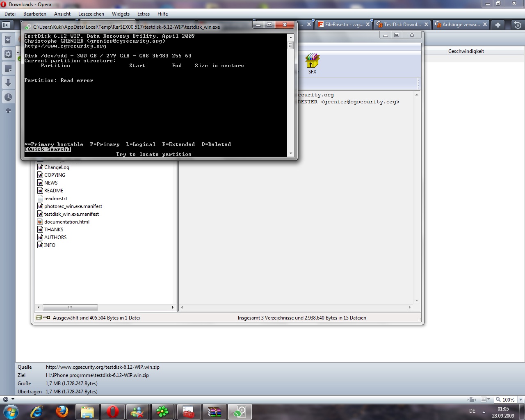This screenshot has height=420, width=525.
Task: Click the download source URL text
Action: coord(103,367)
